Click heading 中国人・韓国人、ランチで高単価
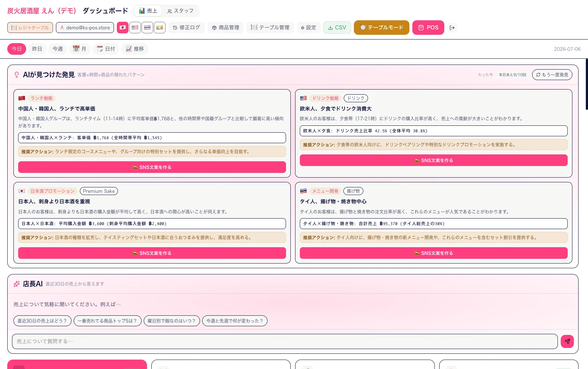This screenshot has height=369, width=588. point(57,109)
